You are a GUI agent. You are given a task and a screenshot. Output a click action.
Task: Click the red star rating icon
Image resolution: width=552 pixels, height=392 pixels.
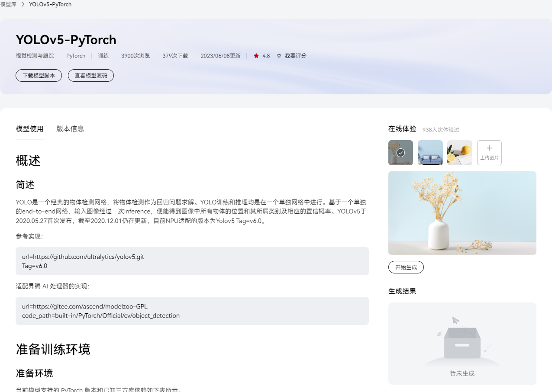[x=256, y=56]
